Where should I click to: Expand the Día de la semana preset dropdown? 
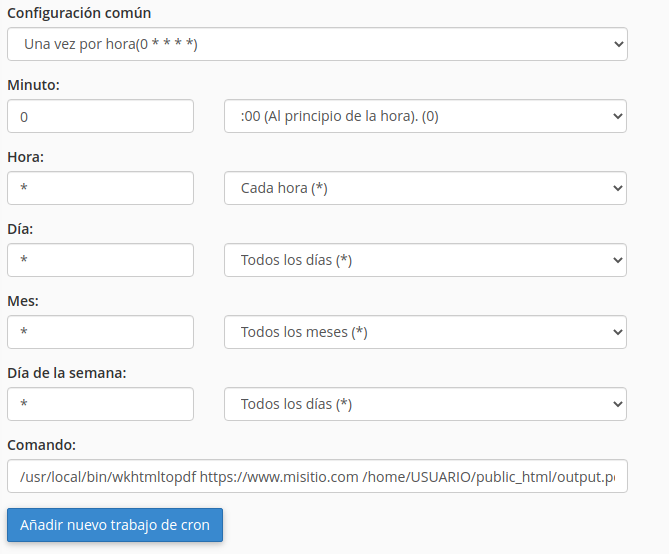(x=425, y=404)
